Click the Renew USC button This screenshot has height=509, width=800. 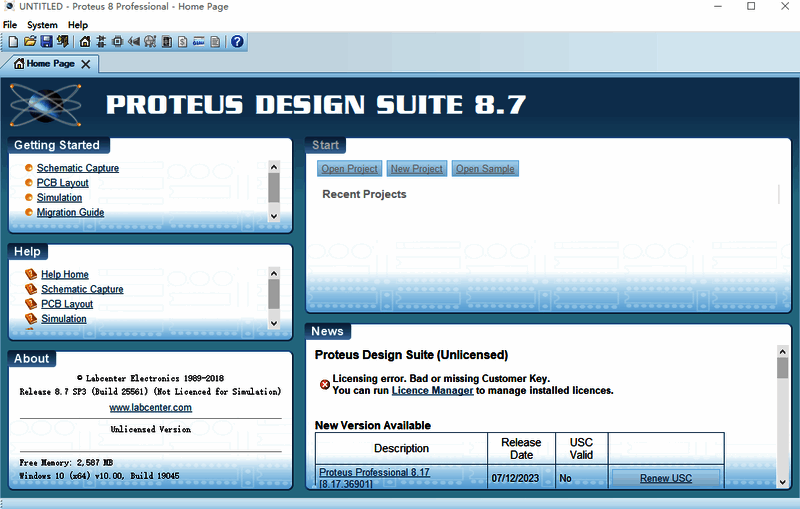coord(666,478)
